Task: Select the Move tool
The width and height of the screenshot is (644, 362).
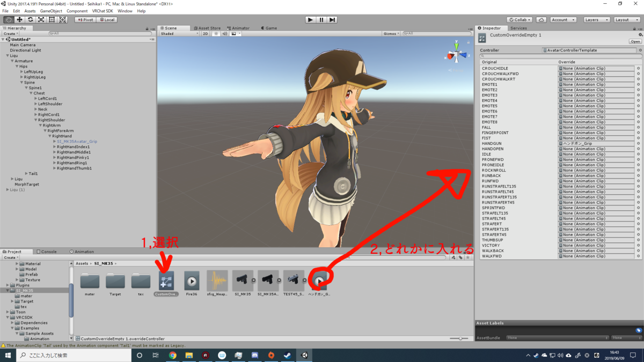Action: click(x=19, y=20)
